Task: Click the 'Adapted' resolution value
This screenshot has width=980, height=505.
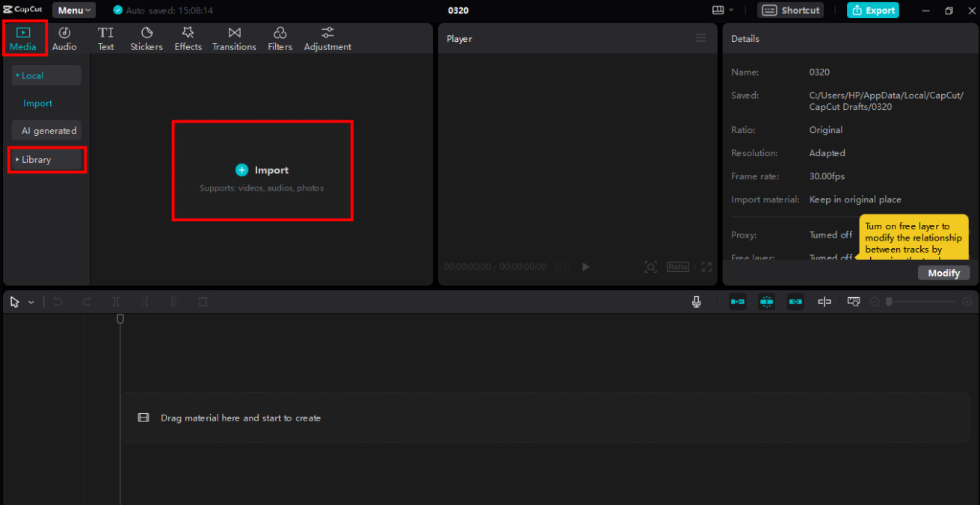Action: (828, 153)
